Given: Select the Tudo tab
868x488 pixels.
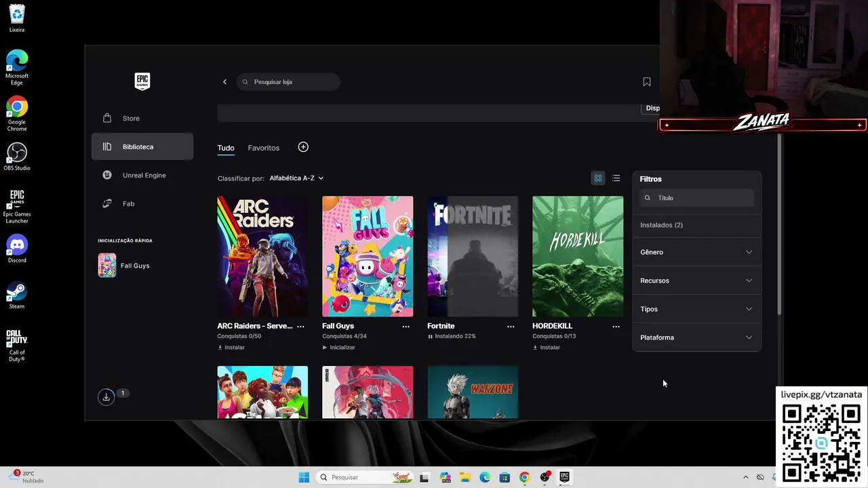Looking at the screenshot, I should pos(226,148).
